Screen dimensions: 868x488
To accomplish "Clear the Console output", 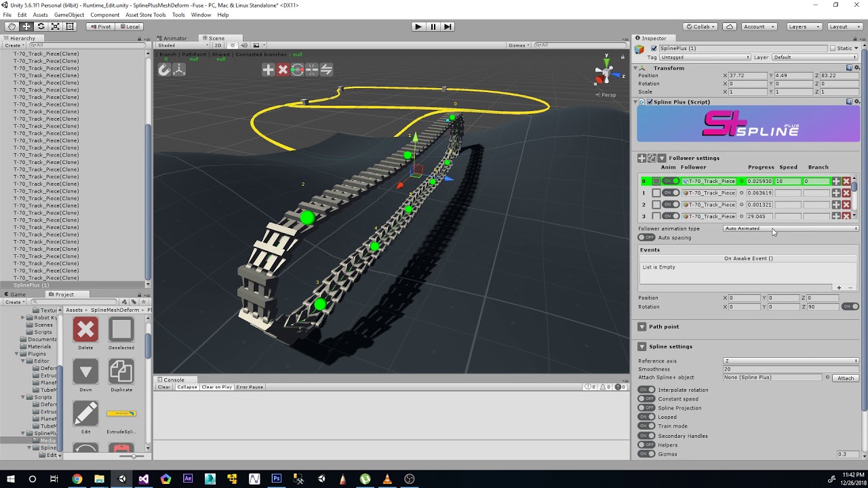I will pos(163,386).
